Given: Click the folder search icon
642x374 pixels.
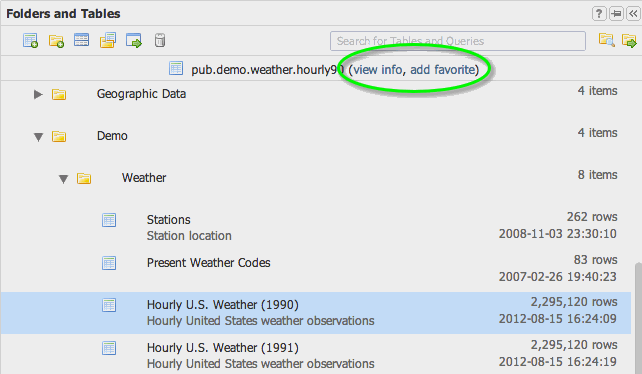Looking at the screenshot, I should (x=606, y=40).
